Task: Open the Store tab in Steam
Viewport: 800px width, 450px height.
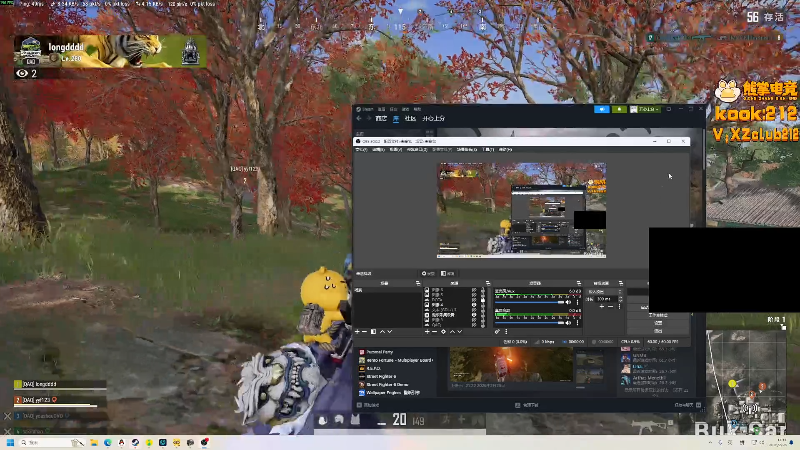Action: [381, 118]
